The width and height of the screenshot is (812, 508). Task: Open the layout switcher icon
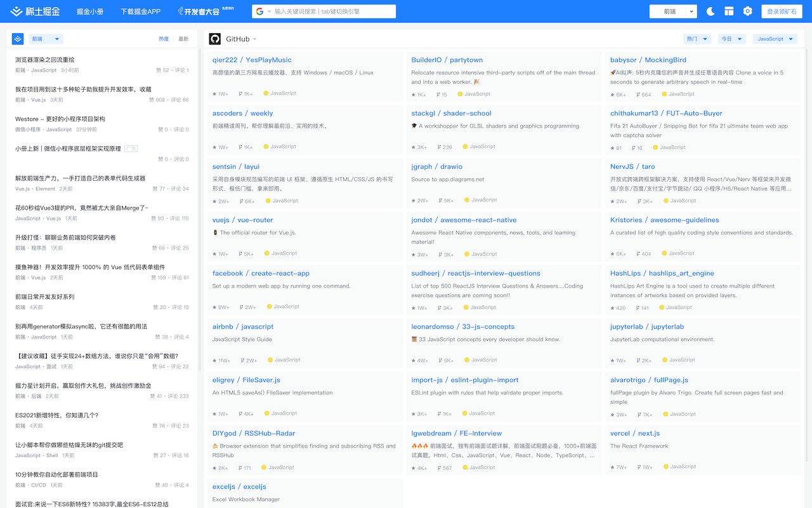coord(730,11)
